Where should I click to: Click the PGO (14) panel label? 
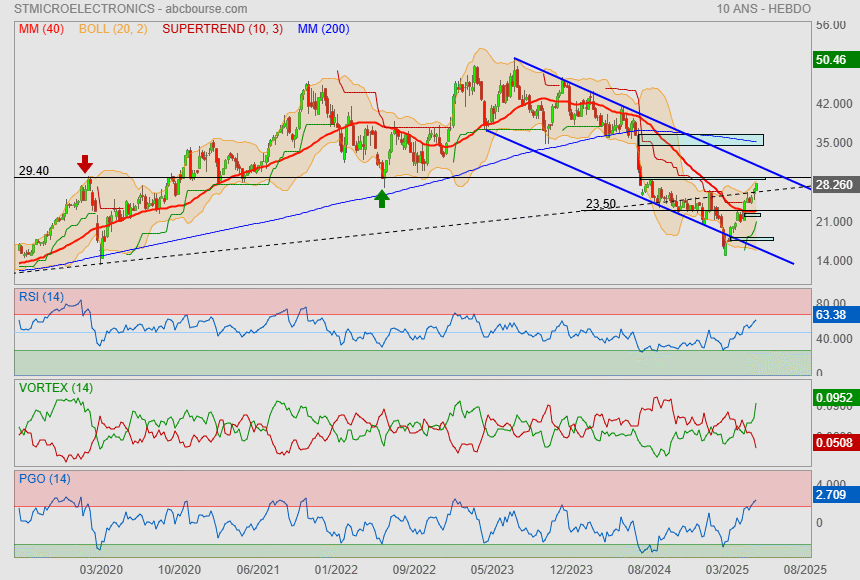click(44, 479)
